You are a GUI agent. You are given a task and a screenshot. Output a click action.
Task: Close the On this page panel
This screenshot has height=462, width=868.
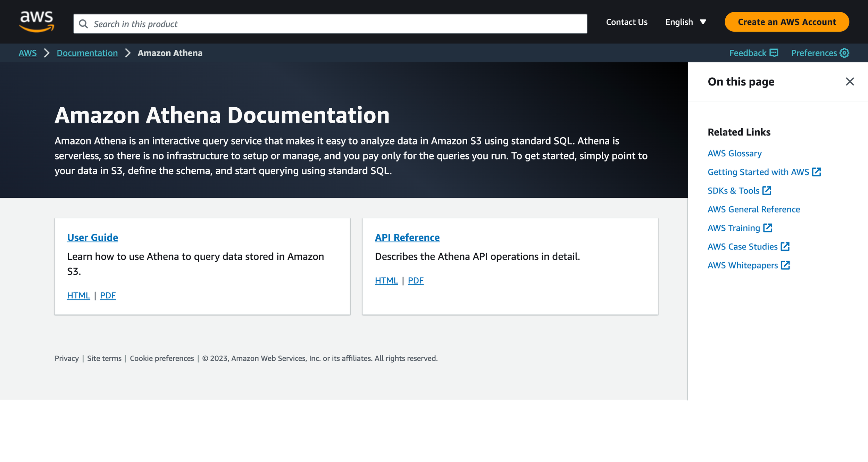(x=850, y=82)
